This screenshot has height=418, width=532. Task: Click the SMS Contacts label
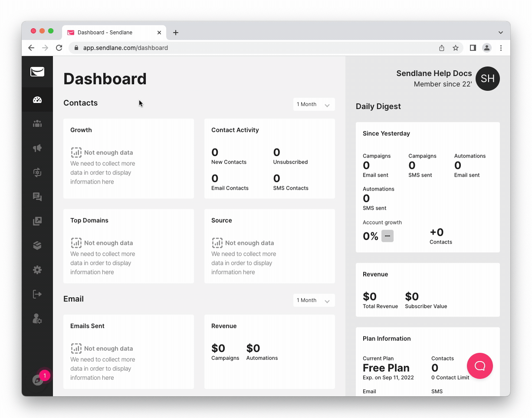click(291, 188)
